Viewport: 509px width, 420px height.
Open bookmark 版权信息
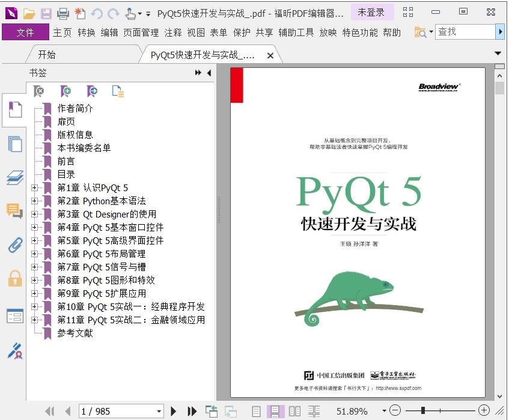pos(75,135)
